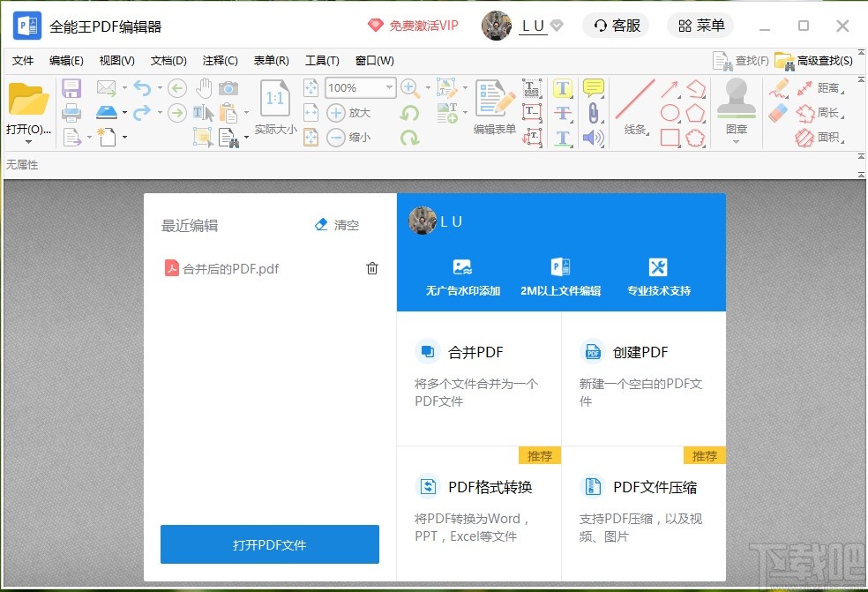Click the 合并PDF card
This screenshot has width=868, height=592.
[479, 378]
